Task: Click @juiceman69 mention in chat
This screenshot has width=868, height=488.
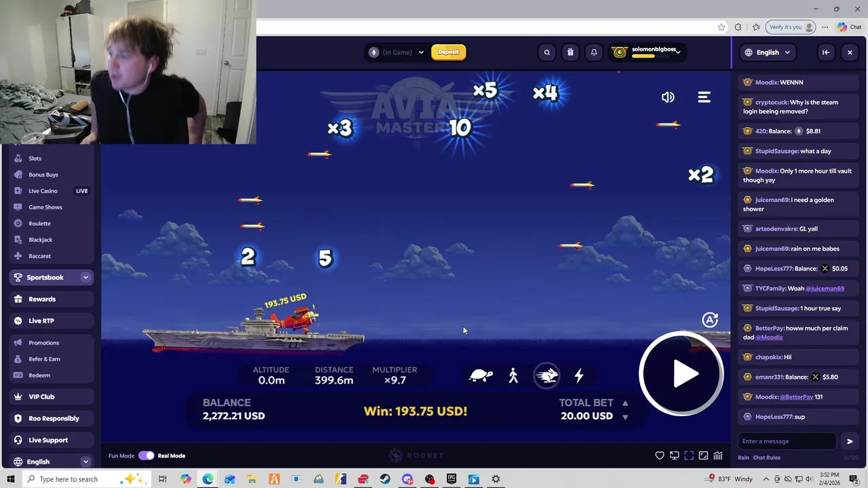Action: 825,289
